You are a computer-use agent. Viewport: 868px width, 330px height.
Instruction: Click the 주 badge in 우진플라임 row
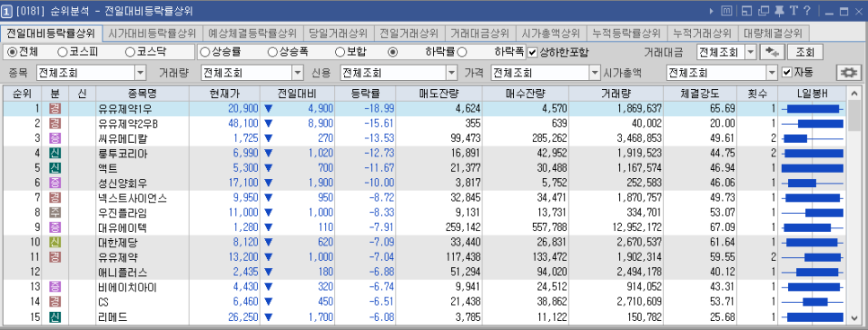click(x=55, y=212)
